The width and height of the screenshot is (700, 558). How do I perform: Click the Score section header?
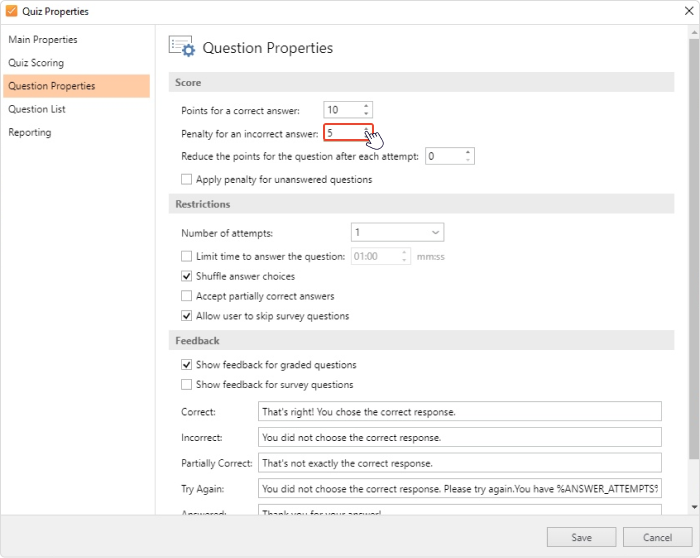pos(421,83)
